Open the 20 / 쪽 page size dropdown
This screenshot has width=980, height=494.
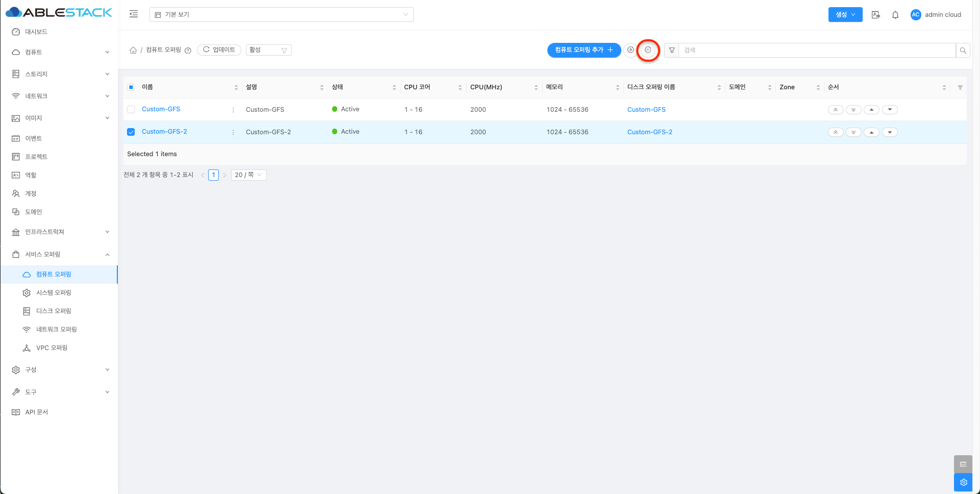click(x=248, y=175)
